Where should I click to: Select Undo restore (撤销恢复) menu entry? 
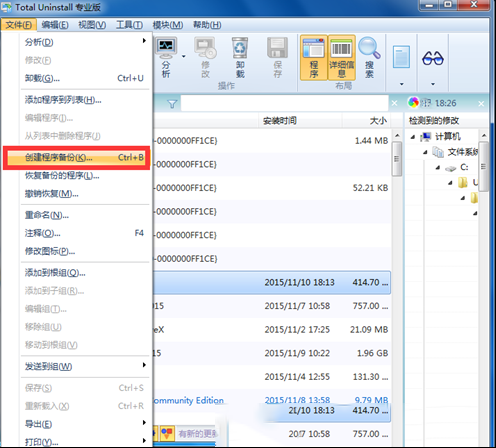[85, 194]
